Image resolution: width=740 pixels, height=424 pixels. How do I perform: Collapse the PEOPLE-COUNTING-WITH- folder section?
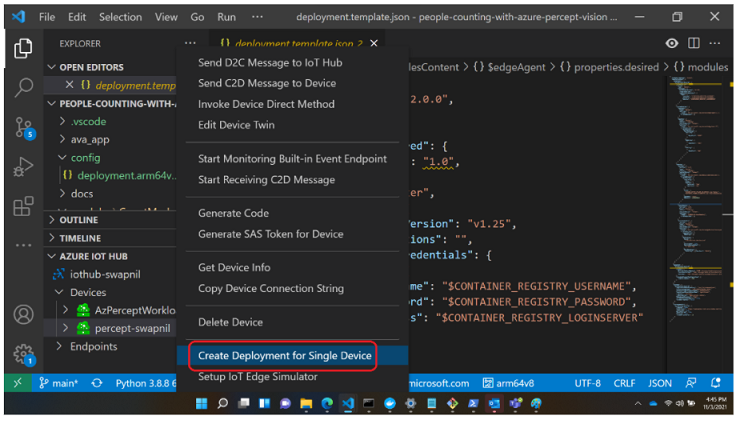coord(110,103)
